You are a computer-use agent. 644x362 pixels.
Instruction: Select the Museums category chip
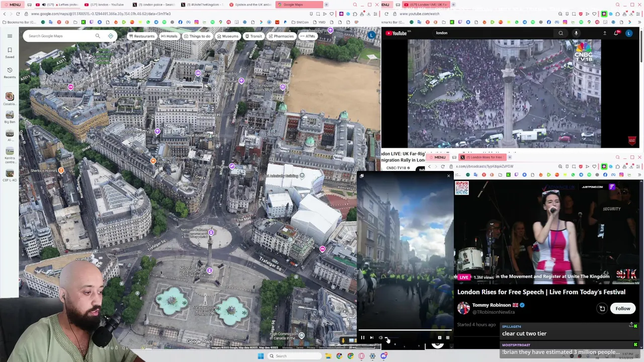227,36
